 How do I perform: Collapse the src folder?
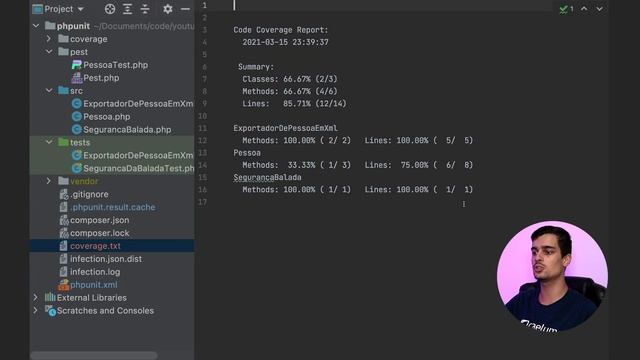[49, 91]
